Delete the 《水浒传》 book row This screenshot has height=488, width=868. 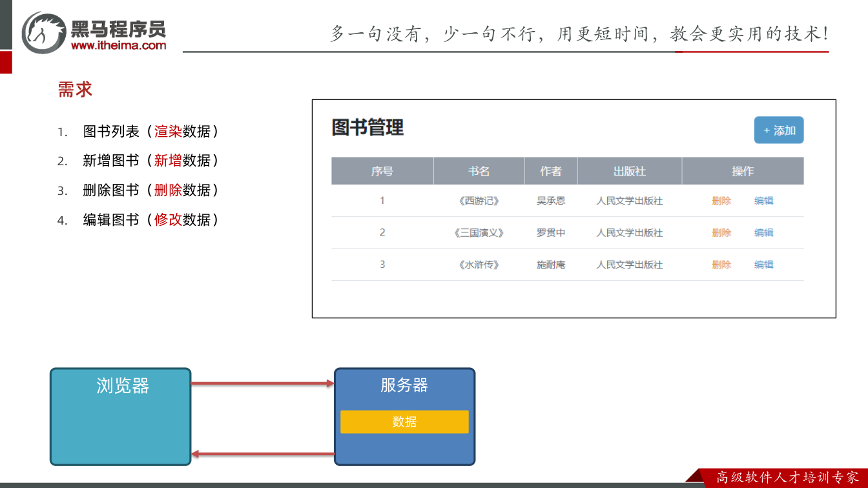pos(721,265)
